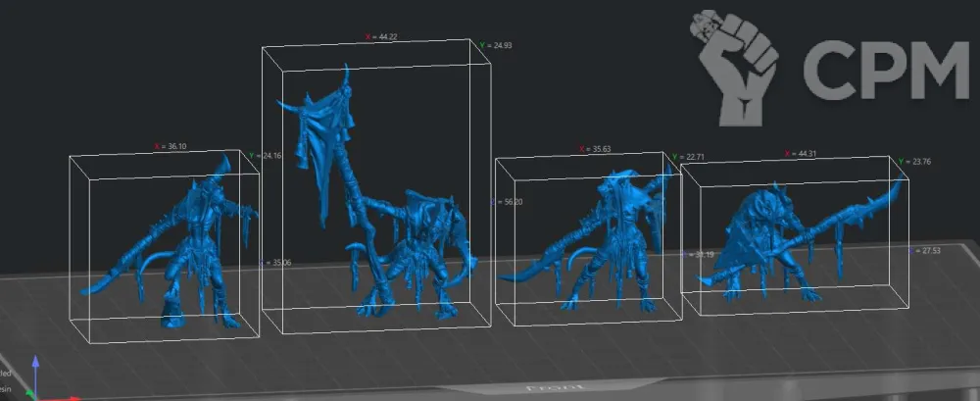Click the X = 44.31 dimension label
The width and height of the screenshot is (980, 401).
[801, 153]
